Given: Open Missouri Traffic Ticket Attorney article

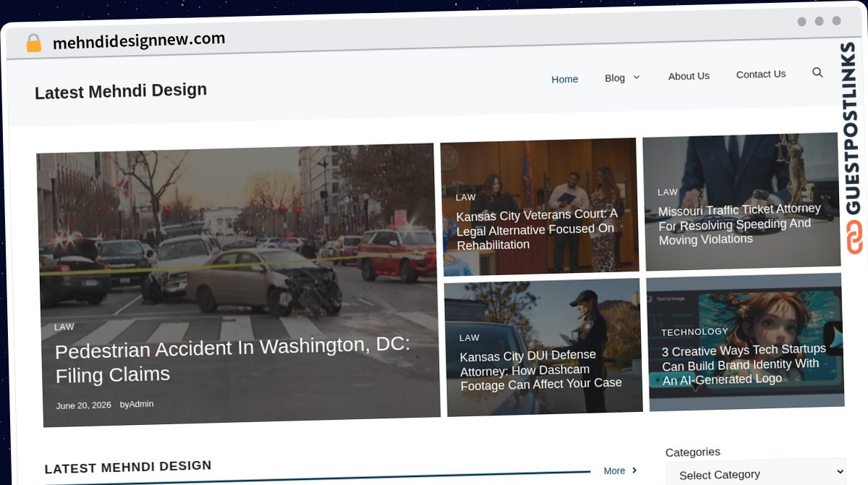Looking at the screenshot, I should coord(739,224).
